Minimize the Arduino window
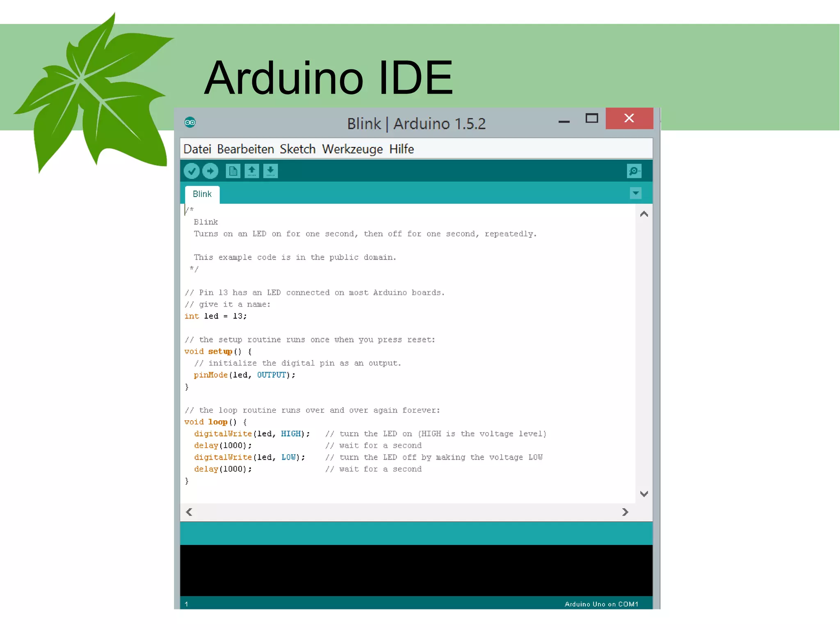Screen dimensions: 840x630 (x=564, y=121)
